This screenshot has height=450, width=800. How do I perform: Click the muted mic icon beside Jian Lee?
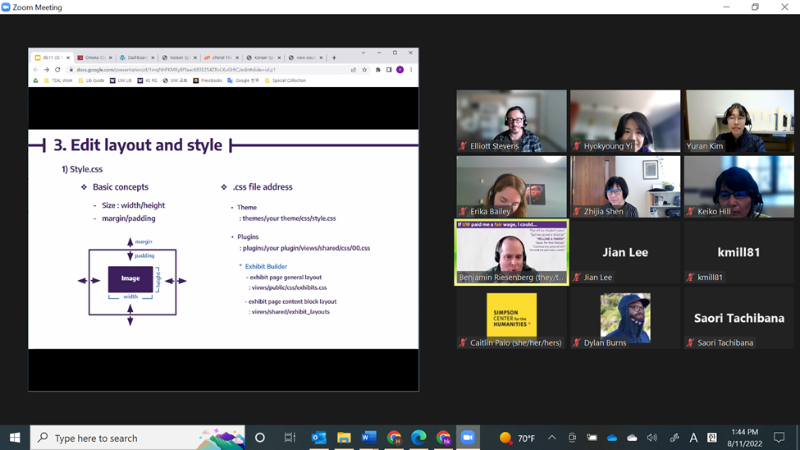577,277
